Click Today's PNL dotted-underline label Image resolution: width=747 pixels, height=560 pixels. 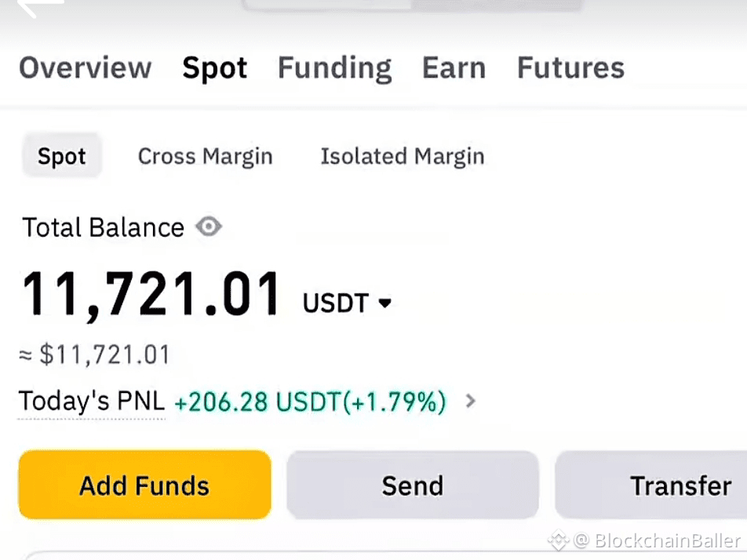(91, 401)
